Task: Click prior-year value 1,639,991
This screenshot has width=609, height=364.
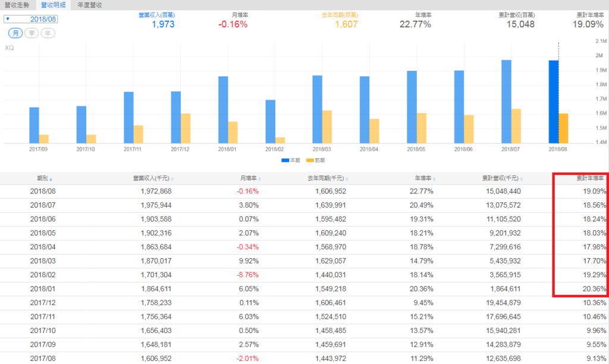Action: 331,205
